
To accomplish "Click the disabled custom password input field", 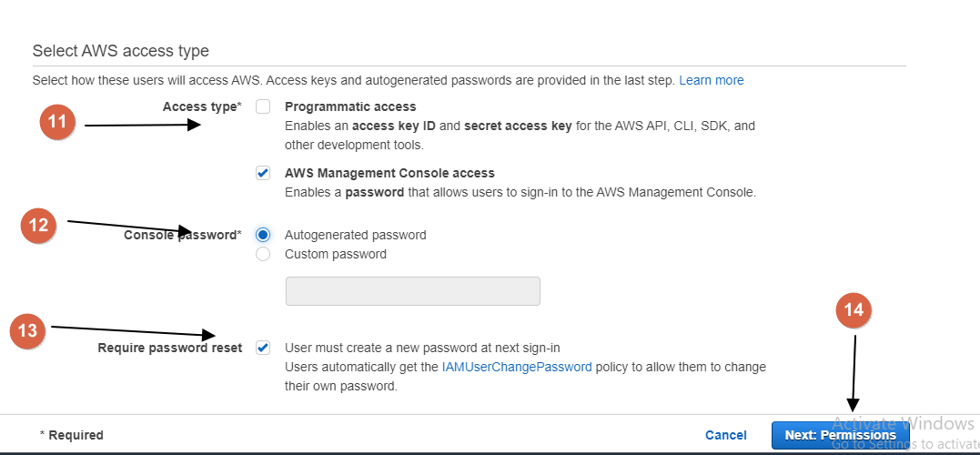I will point(412,291).
